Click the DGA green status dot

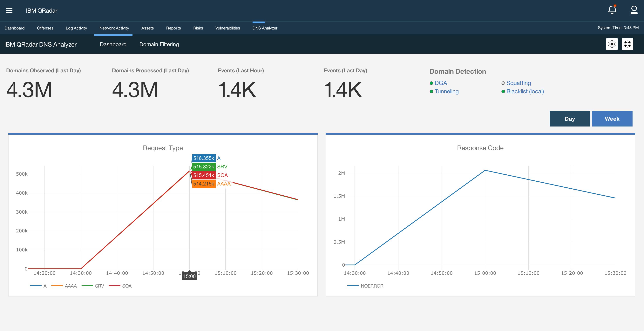coord(431,83)
